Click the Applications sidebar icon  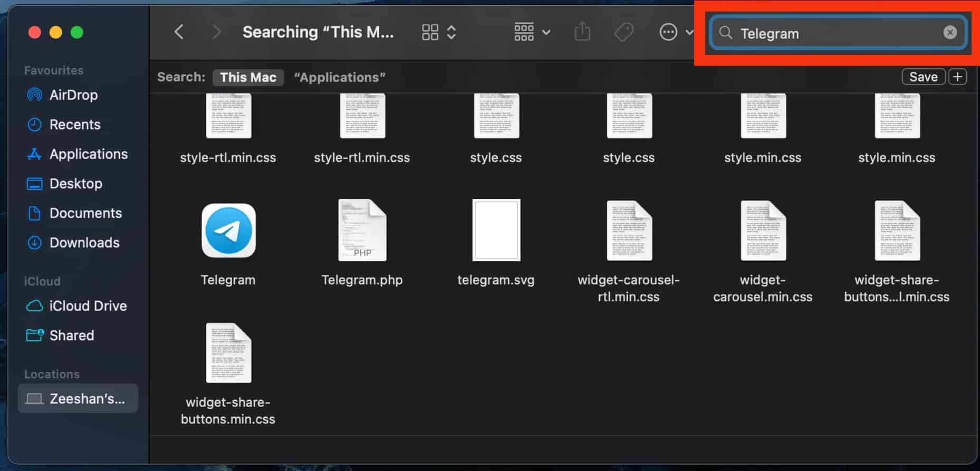34,154
